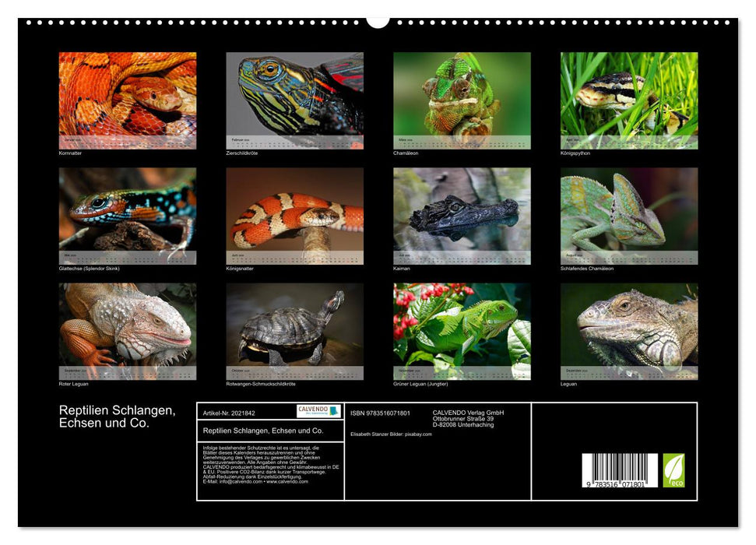
Task: Click the Leguan December thumbnail
Action: [x=629, y=331]
